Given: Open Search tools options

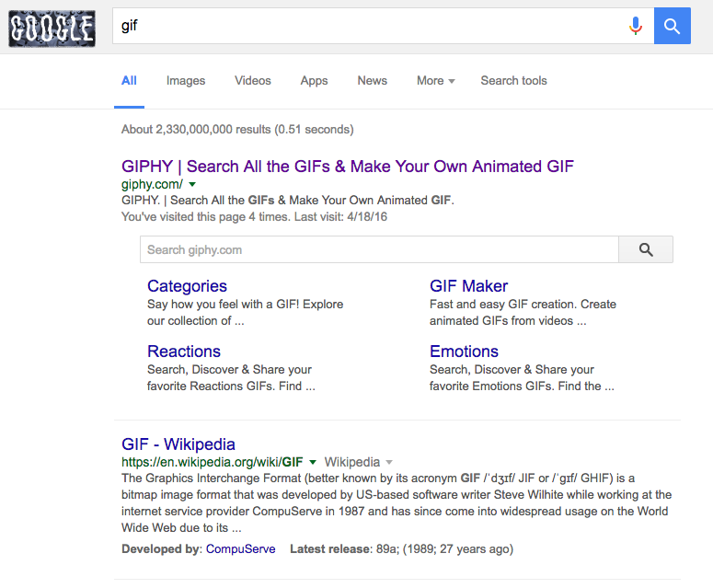Looking at the screenshot, I should click(x=514, y=80).
